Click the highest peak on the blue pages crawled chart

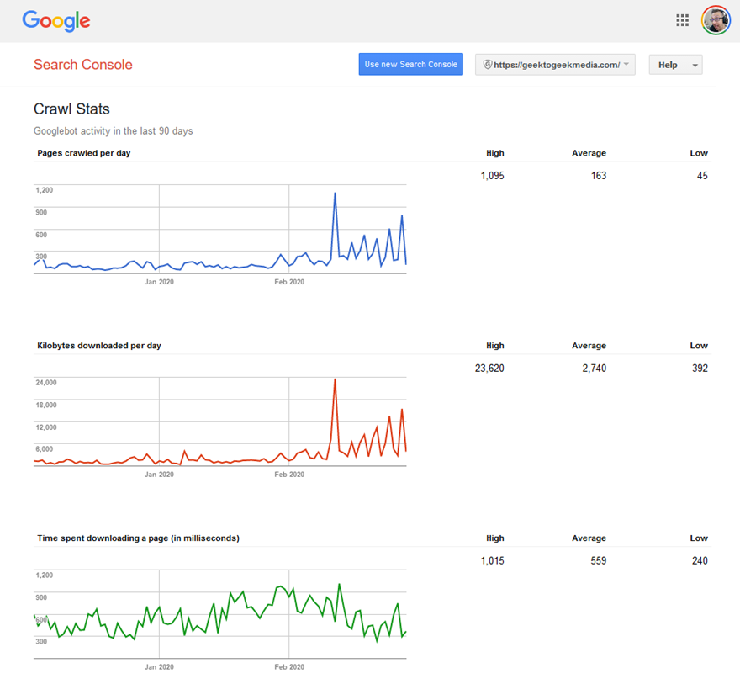(x=335, y=194)
